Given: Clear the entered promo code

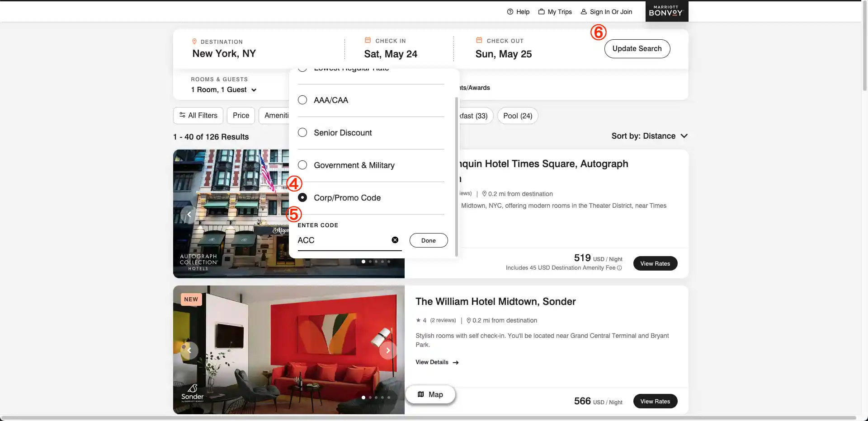Looking at the screenshot, I should tap(395, 240).
